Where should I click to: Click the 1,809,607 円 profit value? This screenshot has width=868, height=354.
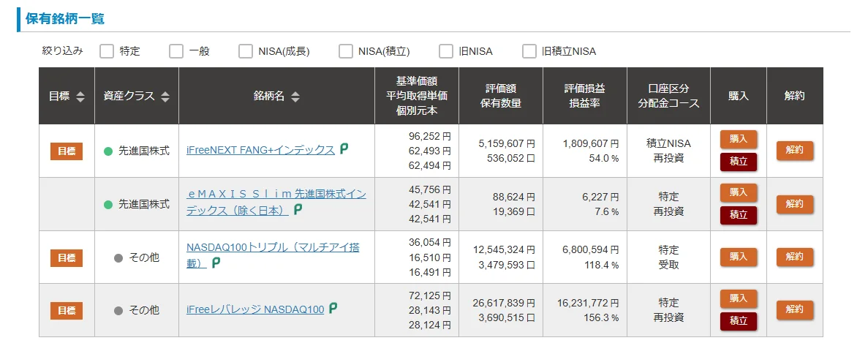point(591,143)
